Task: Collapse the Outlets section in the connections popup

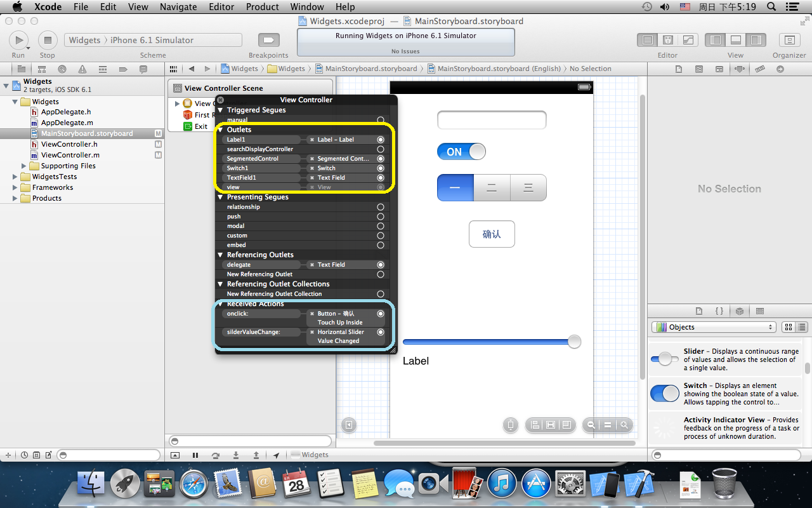Action: click(220, 130)
